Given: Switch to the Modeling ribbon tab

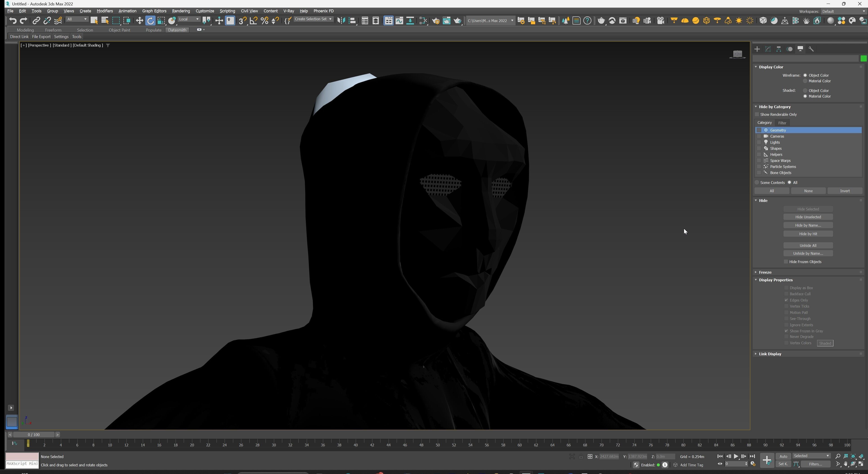Looking at the screenshot, I should pos(25,30).
